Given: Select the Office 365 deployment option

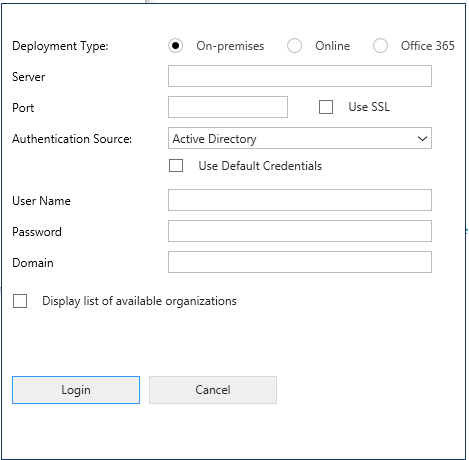Looking at the screenshot, I should point(380,46).
